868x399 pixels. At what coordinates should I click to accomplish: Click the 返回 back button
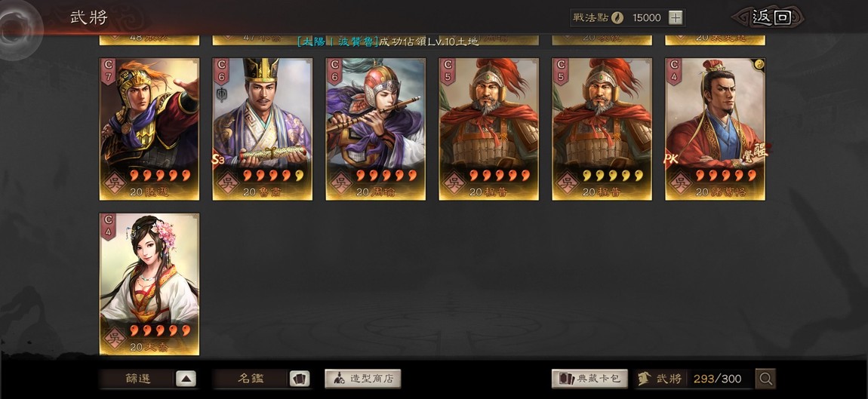click(769, 17)
